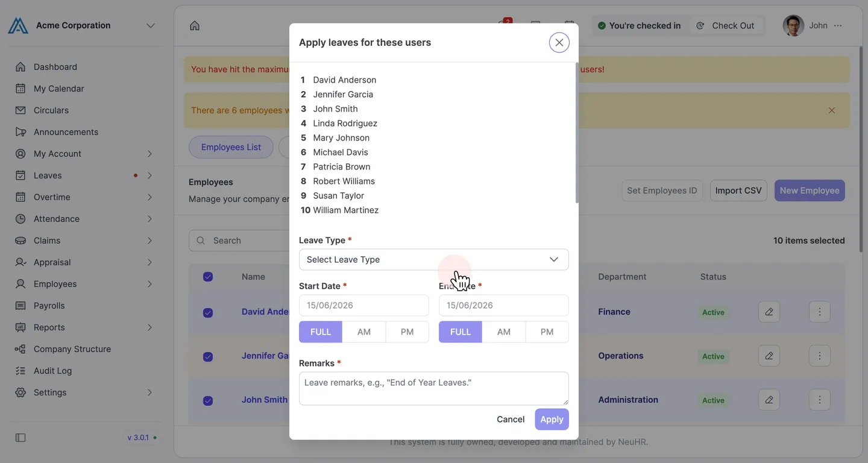Screen dimensions: 868x463
Task: Dismiss the 6 employees warning banner
Action: 832,110
